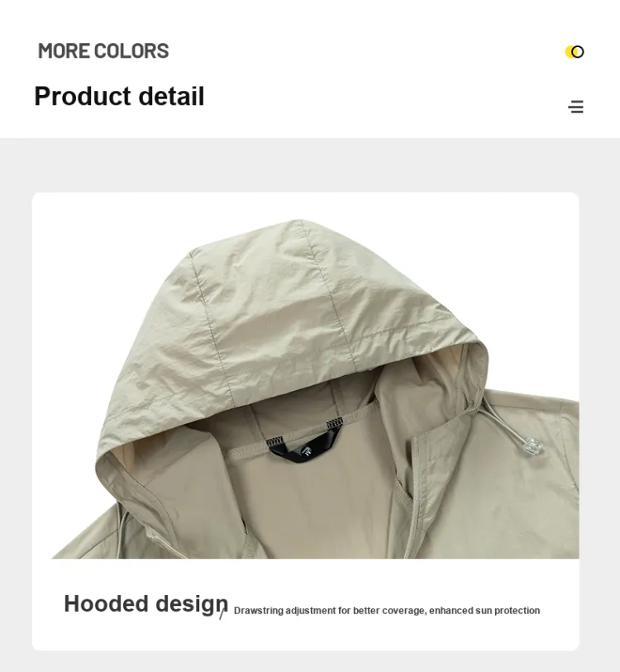Click the gray band above the product card
Image resolution: width=620 pixels, height=672 pixels.
(310, 165)
